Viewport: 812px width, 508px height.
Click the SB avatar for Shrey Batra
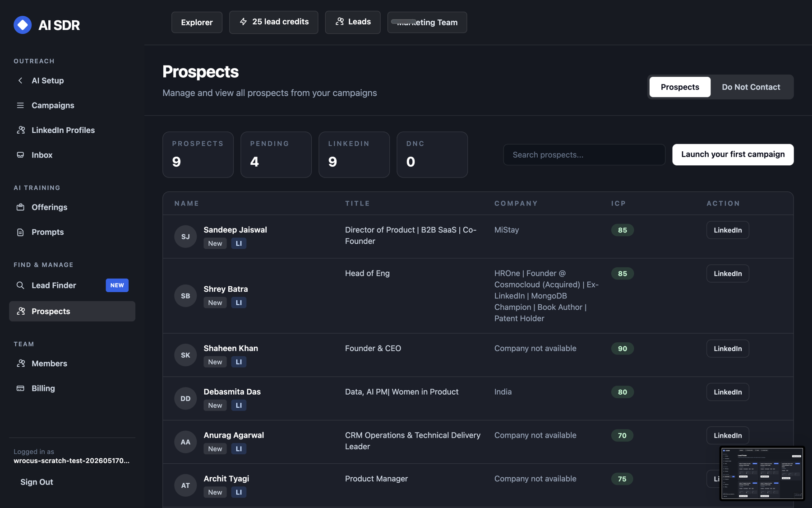click(x=185, y=296)
